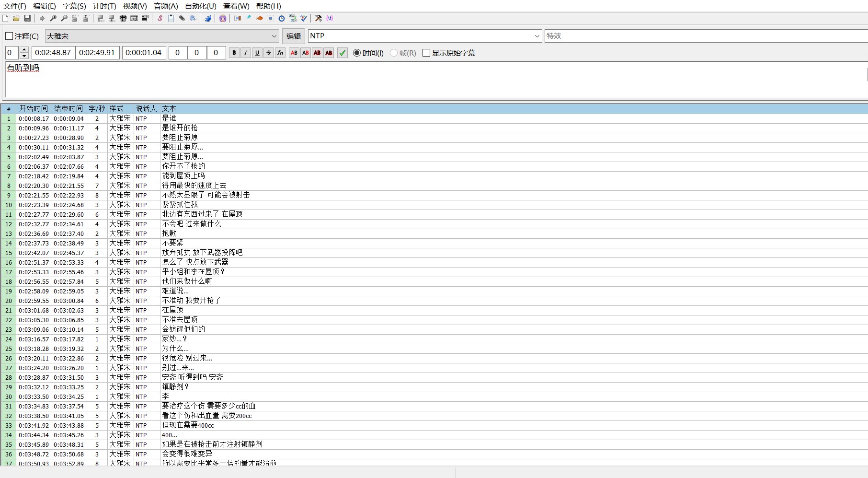This screenshot has width=868, height=478.
Task: Decrease the layer number spinner down arrow
Action: 24,56
